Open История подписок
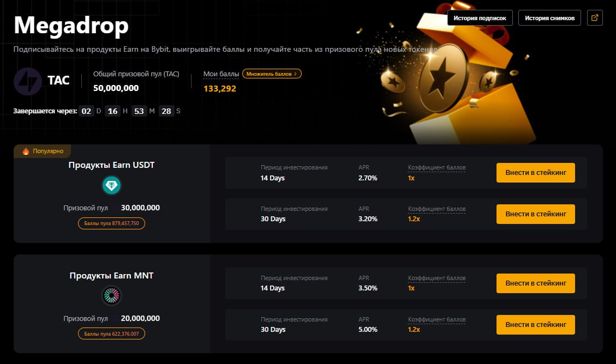The width and height of the screenshot is (616, 364). pos(480,18)
